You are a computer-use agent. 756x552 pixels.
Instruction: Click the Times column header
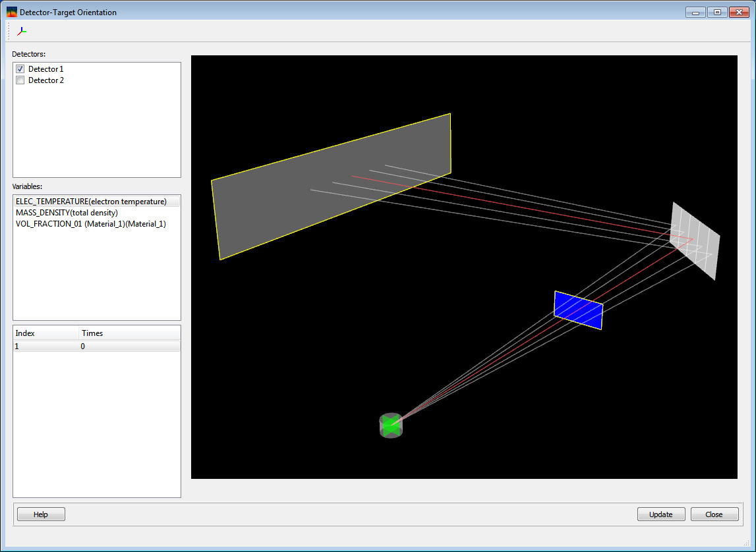[x=129, y=333]
